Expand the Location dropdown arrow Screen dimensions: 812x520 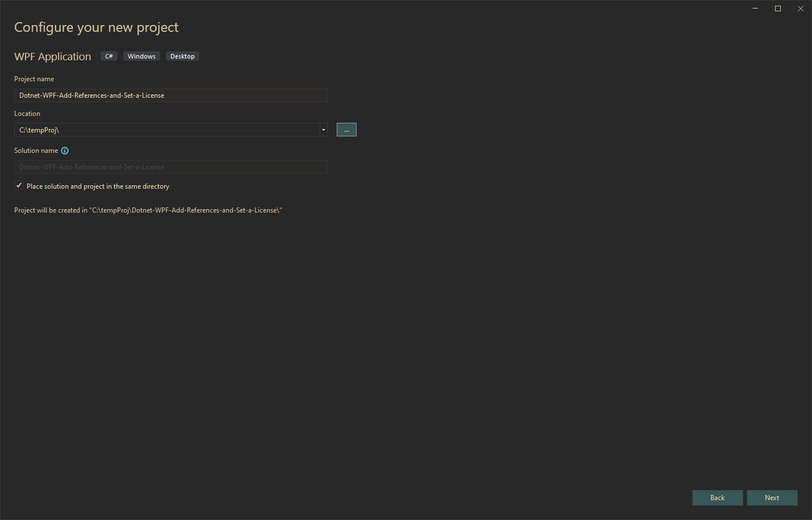click(x=324, y=130)
